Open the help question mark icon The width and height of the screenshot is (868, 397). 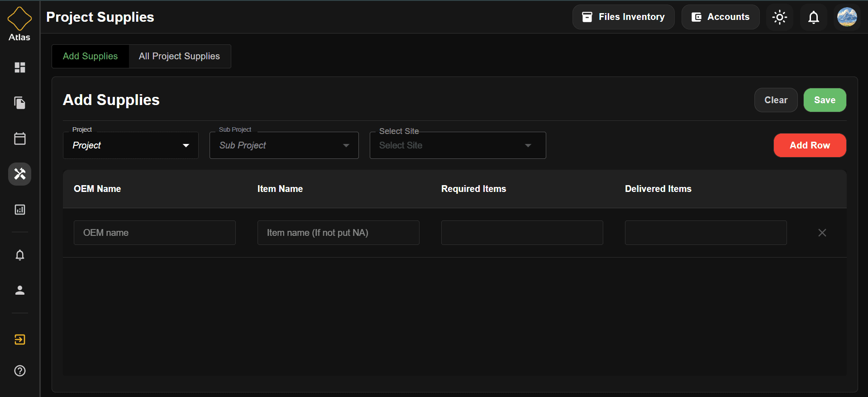19,371
